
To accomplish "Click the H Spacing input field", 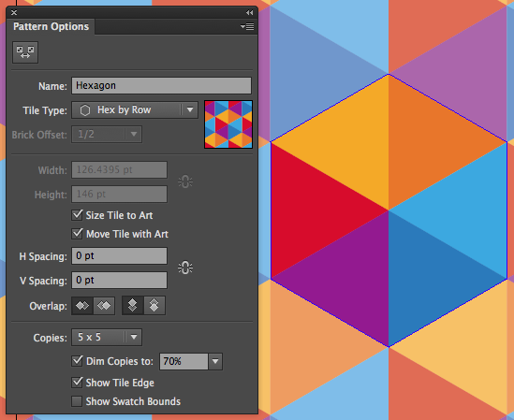I will click(x=119, y=255).
